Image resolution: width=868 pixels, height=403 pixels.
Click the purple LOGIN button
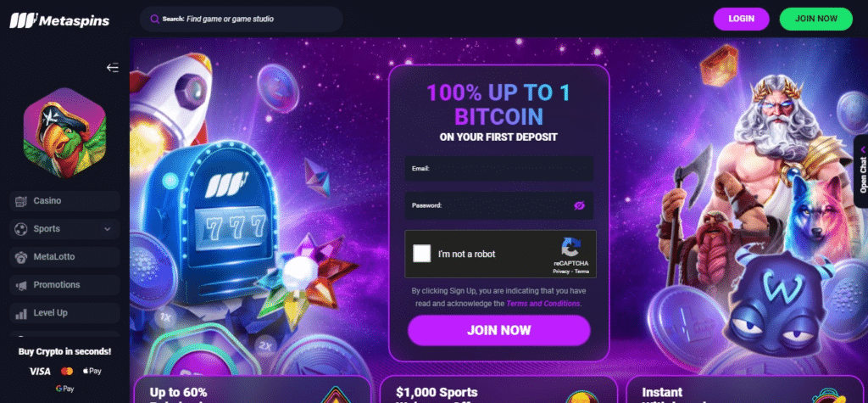point(741,19)
